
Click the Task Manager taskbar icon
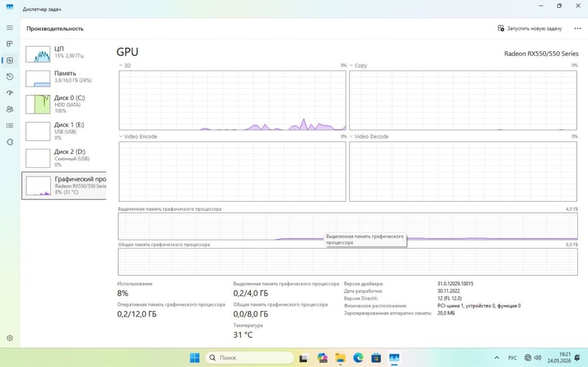click(x=394, y=358)
